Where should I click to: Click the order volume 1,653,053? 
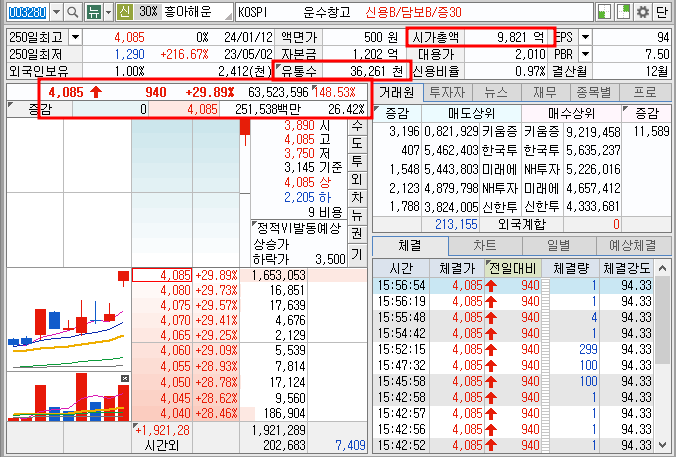click(279, 275)
